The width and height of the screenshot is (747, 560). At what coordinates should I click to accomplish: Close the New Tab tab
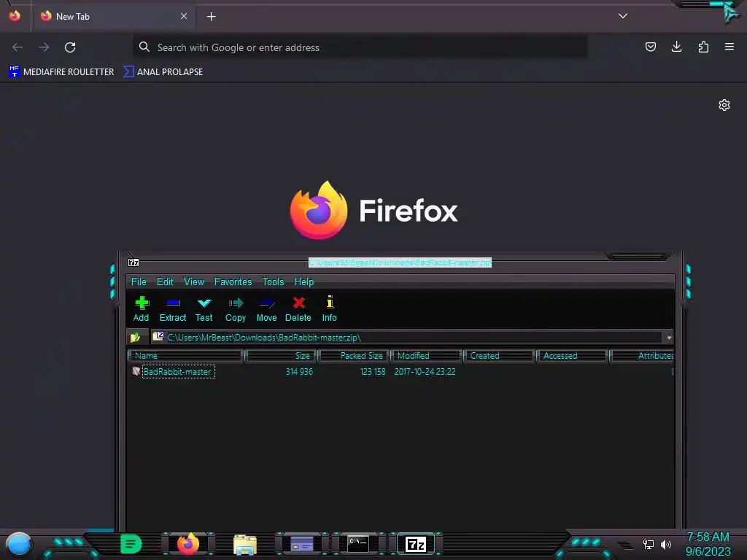point(184,16)
